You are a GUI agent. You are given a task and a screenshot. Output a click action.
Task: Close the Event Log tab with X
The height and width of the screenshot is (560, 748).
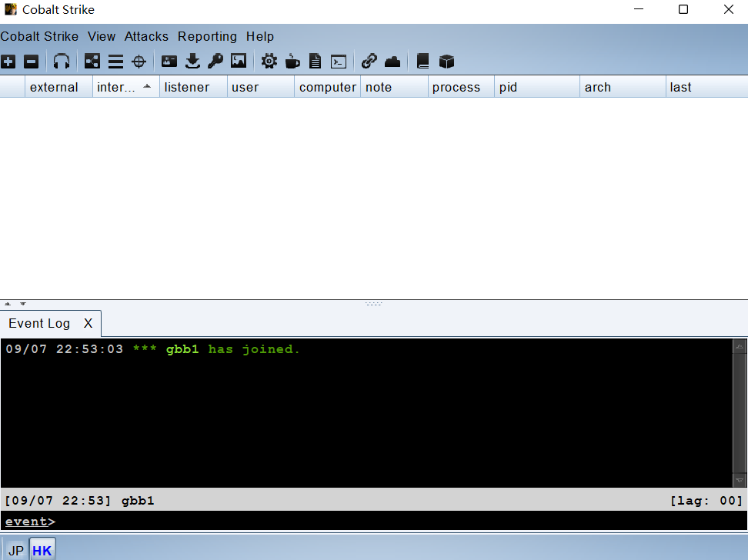coord(88,323)
